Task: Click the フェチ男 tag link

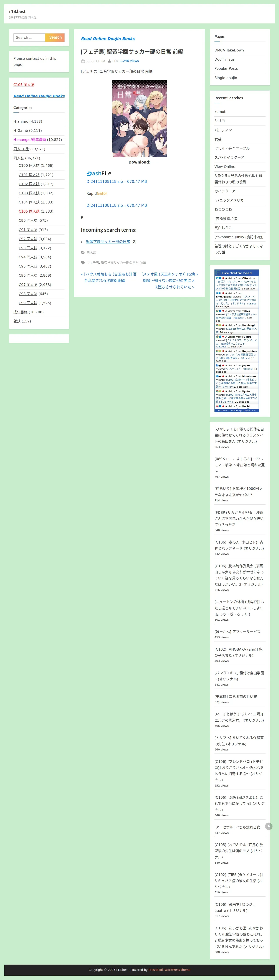Action: [93, 263]
